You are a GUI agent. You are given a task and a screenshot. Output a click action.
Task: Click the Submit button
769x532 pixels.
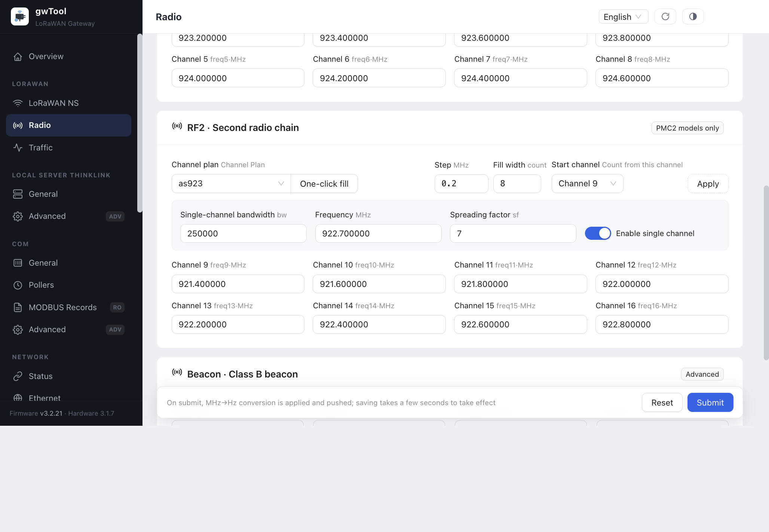(710, 403)
